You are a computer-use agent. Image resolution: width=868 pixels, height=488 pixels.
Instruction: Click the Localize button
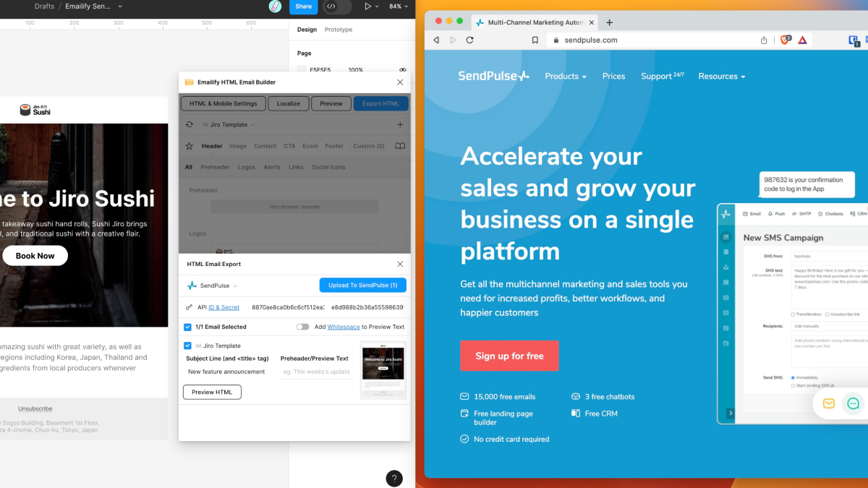coord(288,103)
